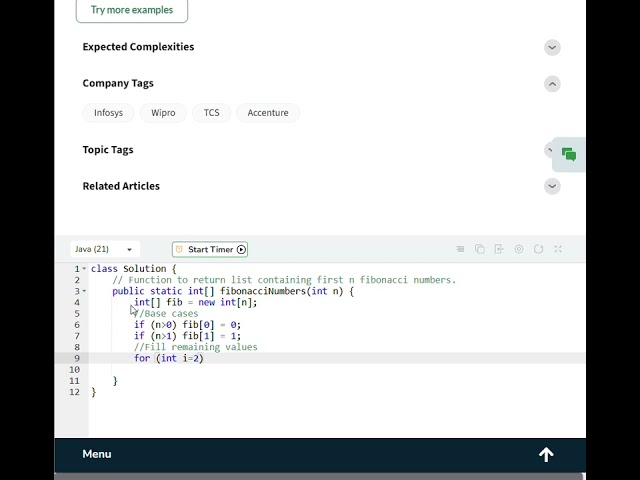The width and height of the screenshot is (640, 480).
Task: Reset the code with the refresh icon
Action: [x=538, y=249]
